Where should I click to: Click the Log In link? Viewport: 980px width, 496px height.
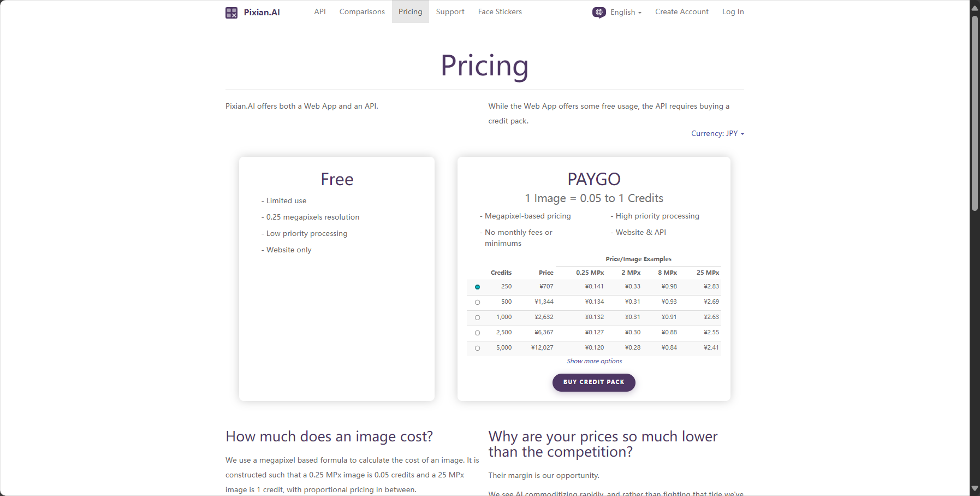(733, 11)
